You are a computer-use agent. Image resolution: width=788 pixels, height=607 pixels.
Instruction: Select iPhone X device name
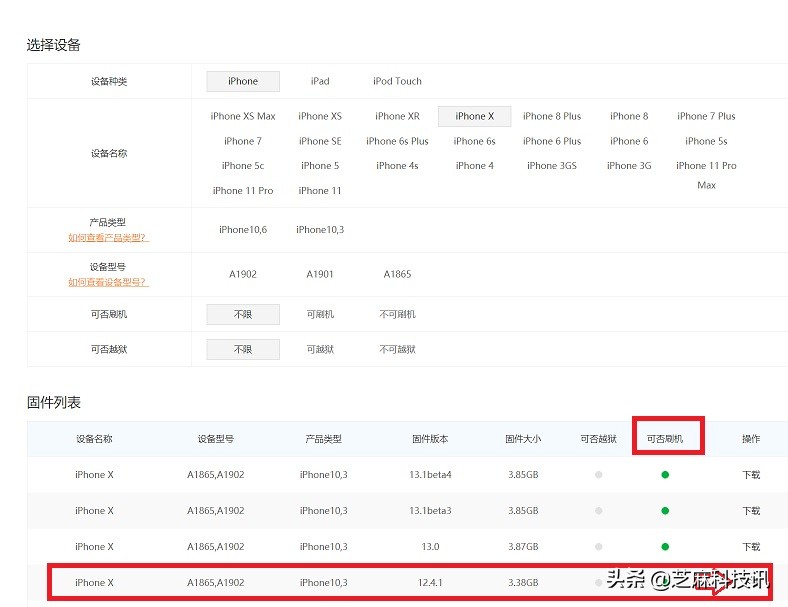(x=474, y=117)
